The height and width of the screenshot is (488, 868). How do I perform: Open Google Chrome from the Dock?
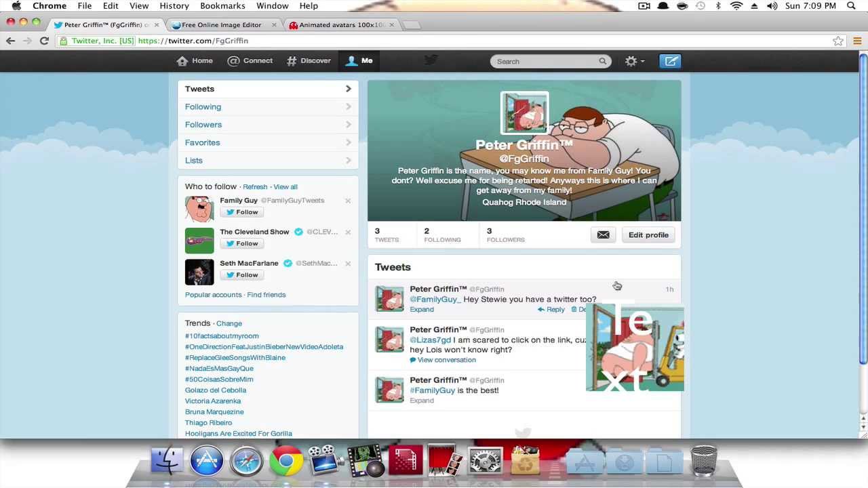point(286,462)
